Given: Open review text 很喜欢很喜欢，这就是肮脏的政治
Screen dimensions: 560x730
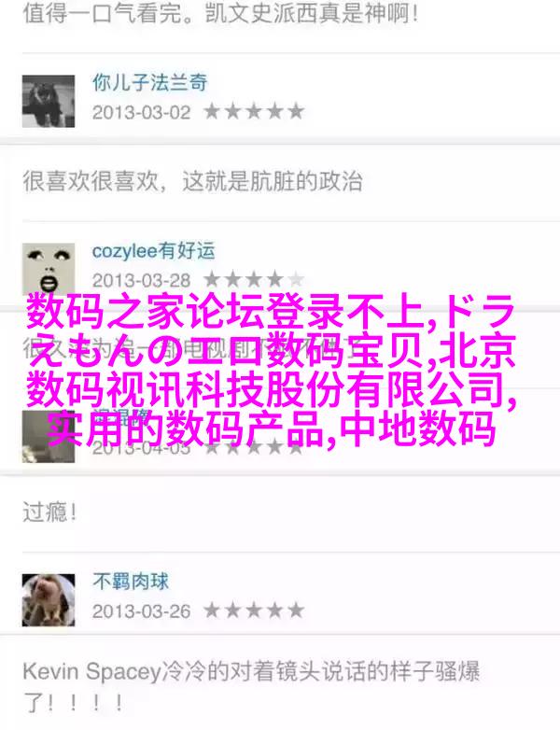Looking at the screenshot, I should pyautogui.click(x=192, y=181).
